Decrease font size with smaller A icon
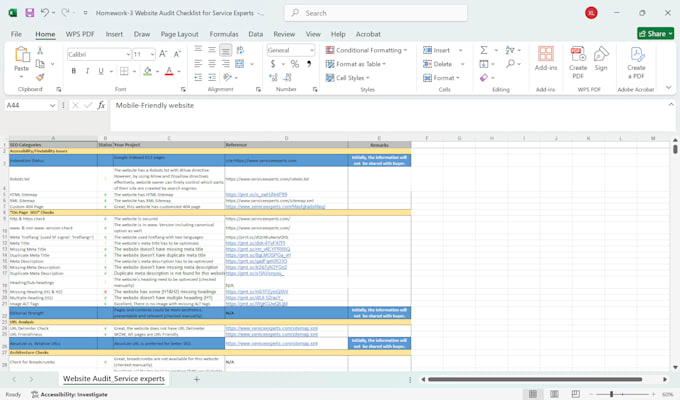The height and width of the screenshot is (400, 680). pos(177,54)
